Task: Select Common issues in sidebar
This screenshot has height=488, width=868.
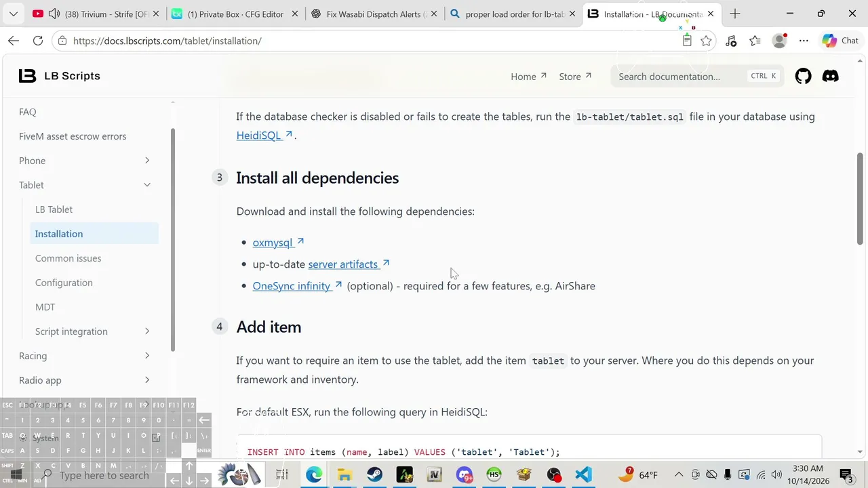Action: coord(68,258)
